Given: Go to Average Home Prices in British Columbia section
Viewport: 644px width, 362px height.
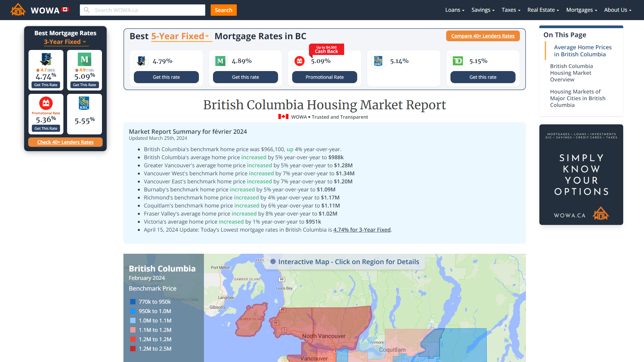Looking at the screenshot, I should coord(583,51).
